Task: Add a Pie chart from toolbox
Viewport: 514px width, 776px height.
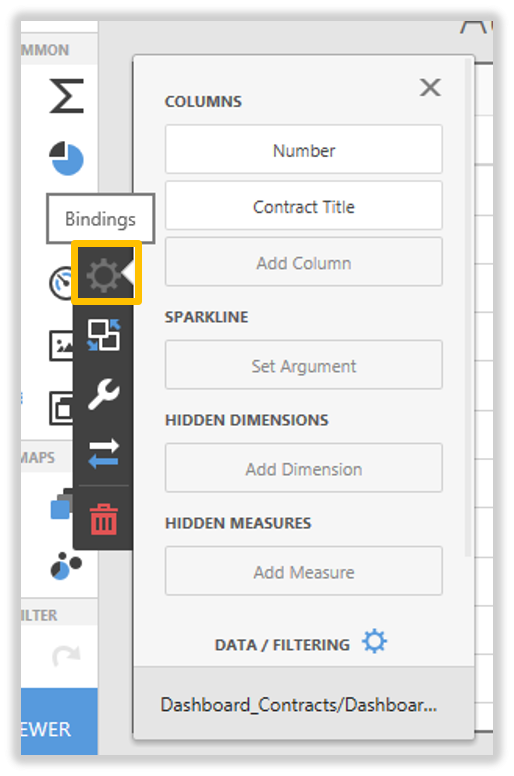Action: 66,158
